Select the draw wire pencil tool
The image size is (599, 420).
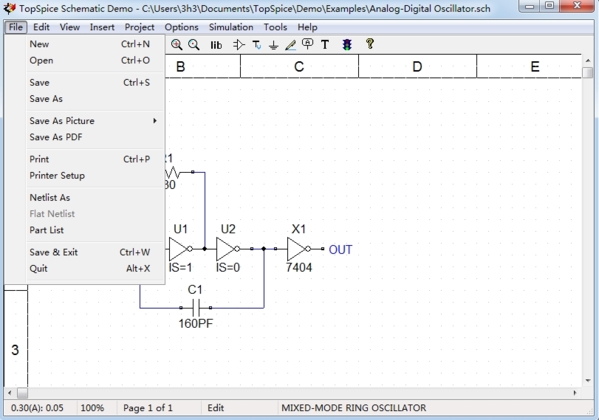click(x=290, y=45)
